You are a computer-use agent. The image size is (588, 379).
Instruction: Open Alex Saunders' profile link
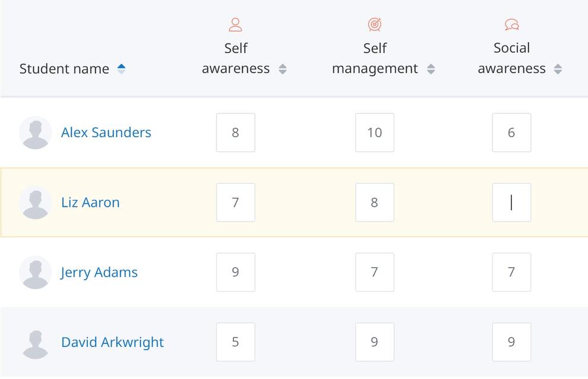point(106,132)
